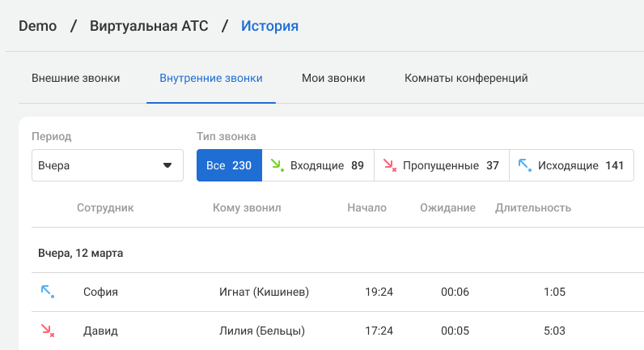Click red missed arrow icon in filter
Viewport: 644px width, 350px height.
pyautogui.click(x=389, y=165)
